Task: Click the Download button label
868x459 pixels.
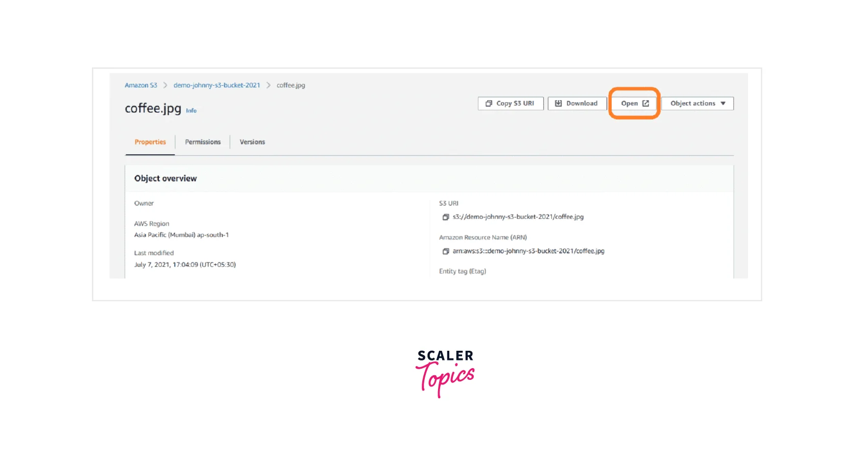Action: [x=582, y=104]
